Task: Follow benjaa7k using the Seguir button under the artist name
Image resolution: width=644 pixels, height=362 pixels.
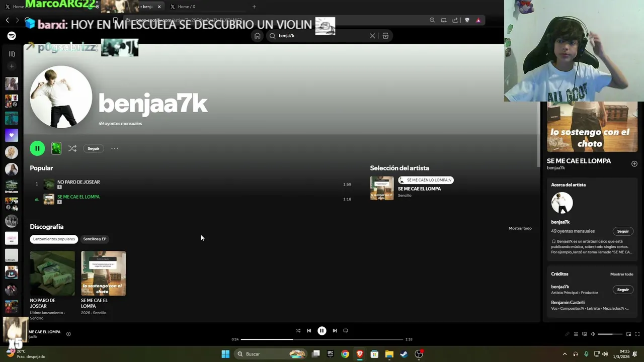Action: [x=94, y=148]
